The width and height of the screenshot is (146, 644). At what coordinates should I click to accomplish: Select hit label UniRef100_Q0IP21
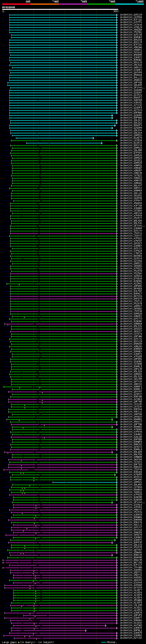pos(131,95)
